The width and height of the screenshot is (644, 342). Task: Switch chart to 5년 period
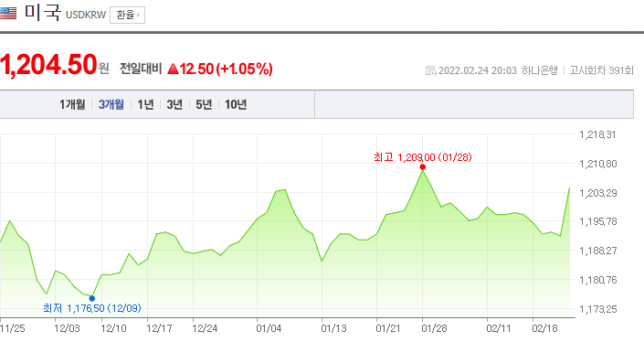204,104
